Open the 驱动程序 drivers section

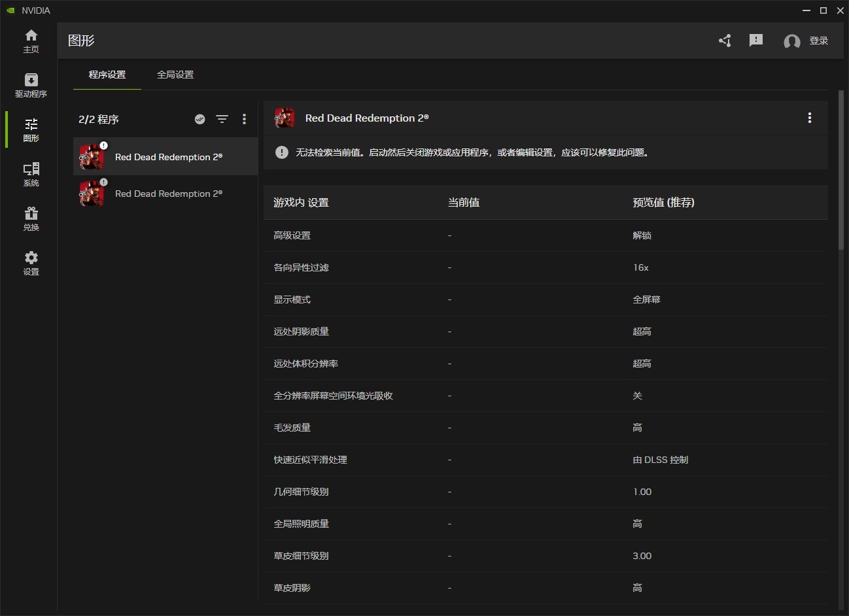point(31,85)
